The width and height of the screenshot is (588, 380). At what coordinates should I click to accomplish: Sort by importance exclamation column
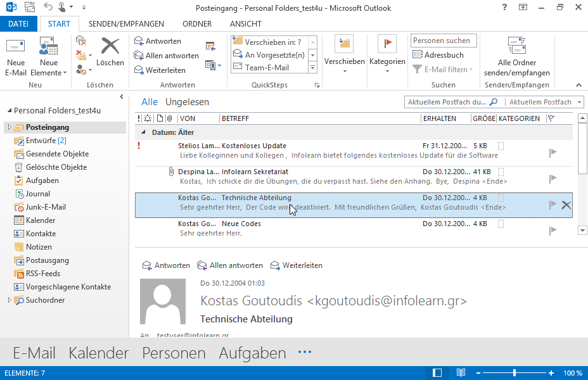coord(139,118)
